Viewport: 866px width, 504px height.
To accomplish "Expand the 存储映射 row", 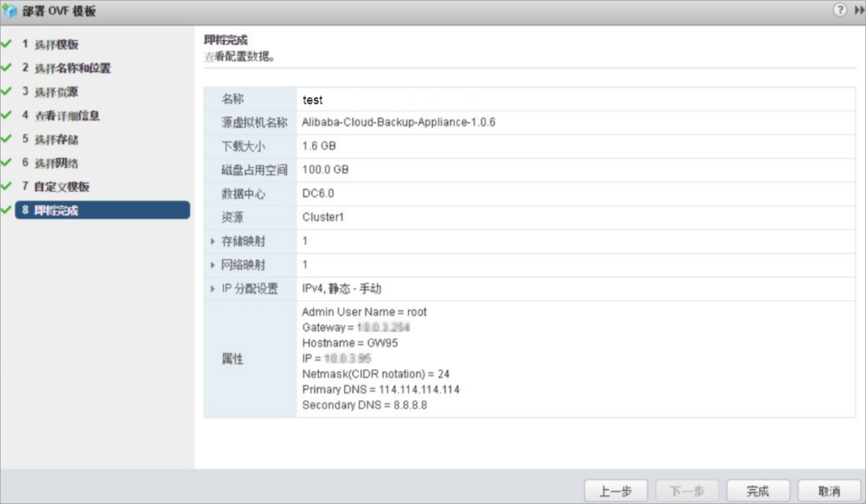I will (212, 242).
